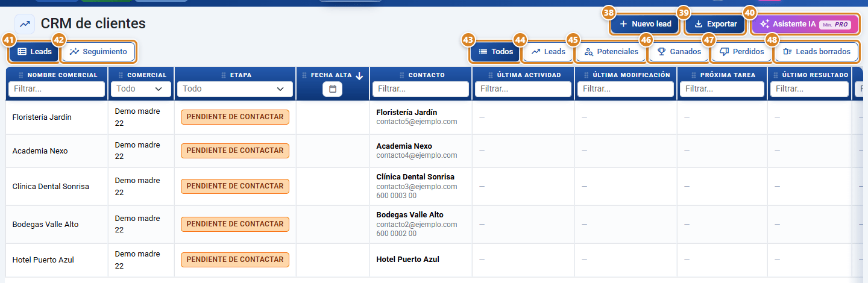
Task: Click Pendiente de contactar badge for Academia Nexo
Action: coord(235,151)
